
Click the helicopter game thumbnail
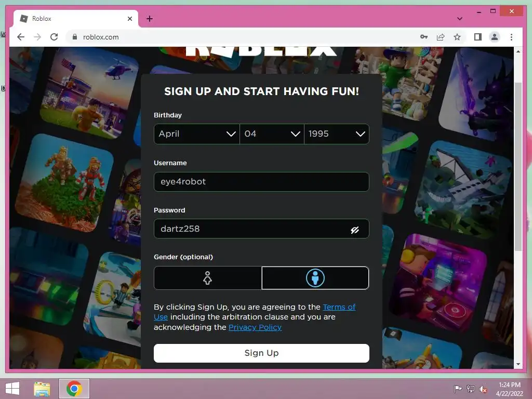click(x=90, y=94)
